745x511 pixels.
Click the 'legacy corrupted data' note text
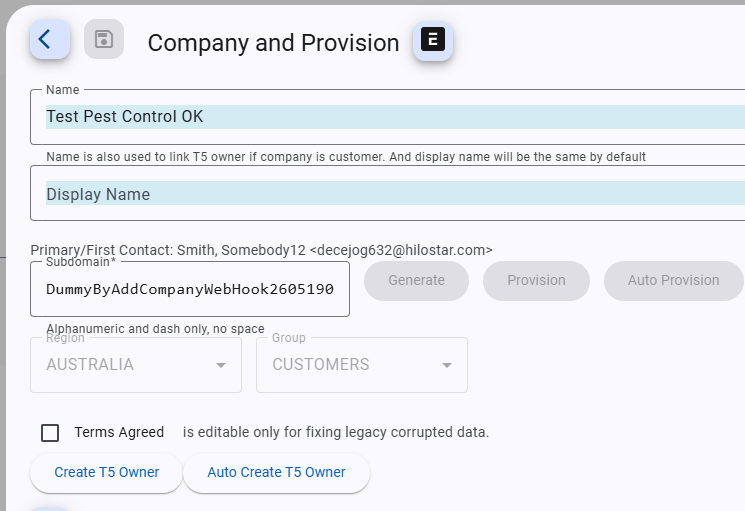click(335, 432)
